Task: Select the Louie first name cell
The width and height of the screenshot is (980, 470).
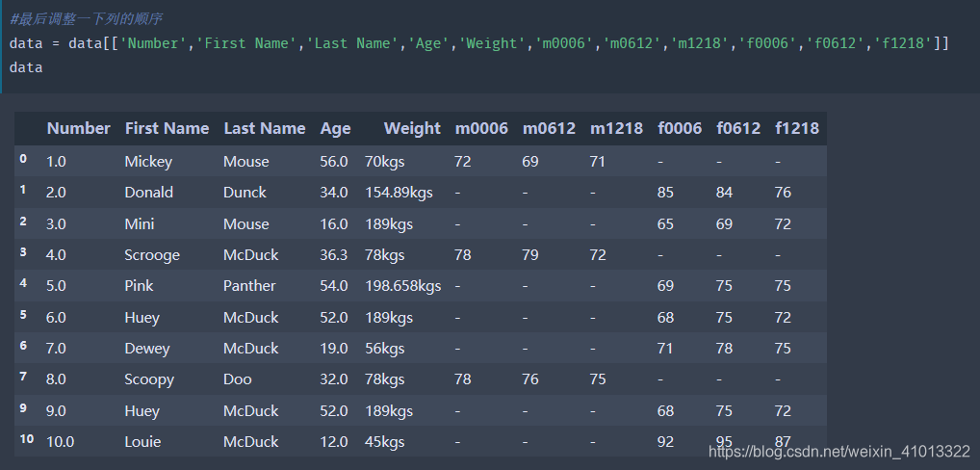Action: click(x=142, y=442)
